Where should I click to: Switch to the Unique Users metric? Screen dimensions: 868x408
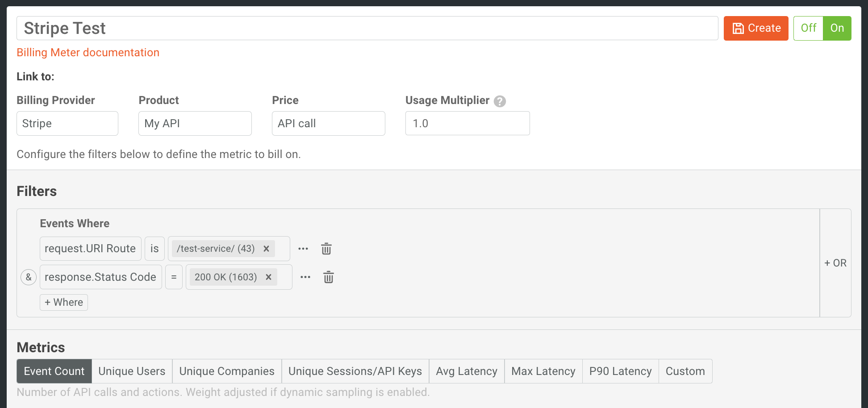(132, 371)
